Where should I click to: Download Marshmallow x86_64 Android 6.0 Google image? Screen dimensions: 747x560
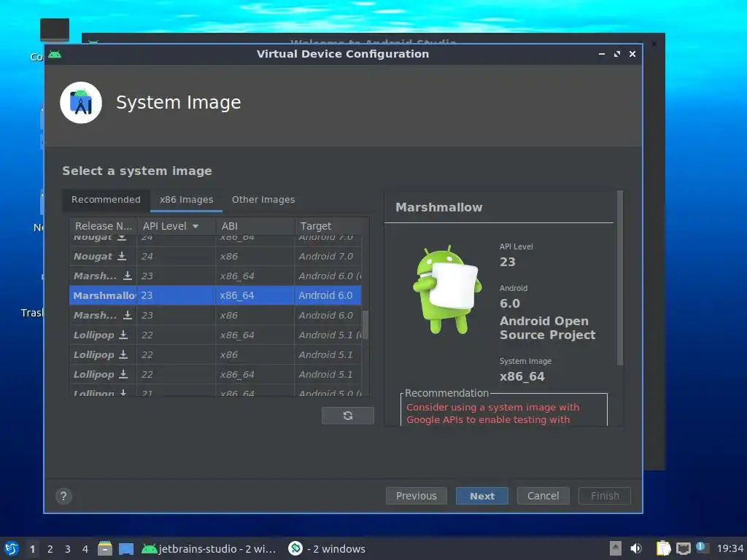point(127,276)
